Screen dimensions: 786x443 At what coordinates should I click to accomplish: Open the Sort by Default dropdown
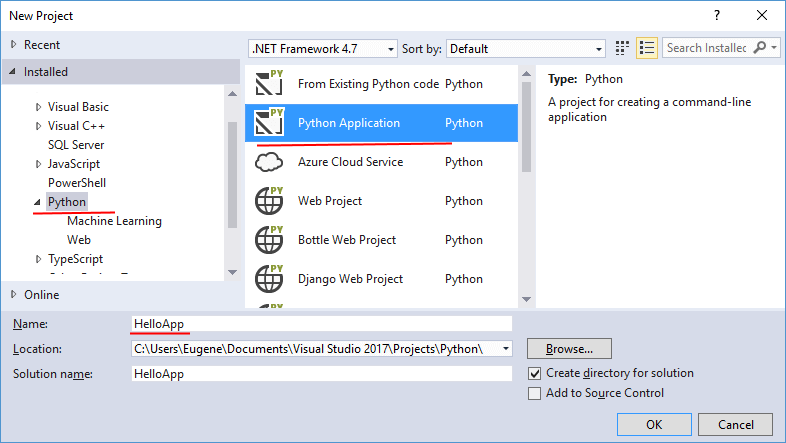point(526,48)
